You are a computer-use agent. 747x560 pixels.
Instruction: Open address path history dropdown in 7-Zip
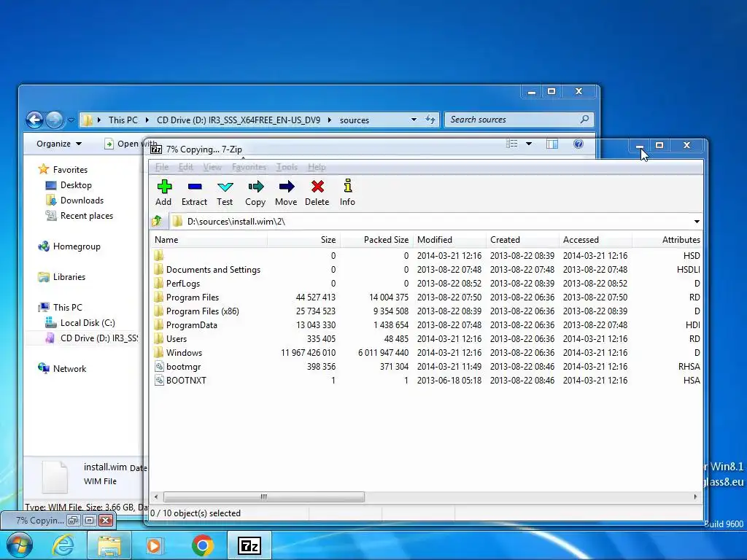tap(697, 222)
